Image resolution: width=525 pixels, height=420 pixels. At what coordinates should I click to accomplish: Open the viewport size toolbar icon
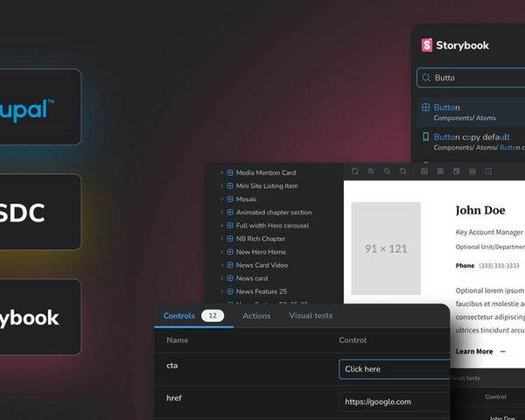(457, 171)
